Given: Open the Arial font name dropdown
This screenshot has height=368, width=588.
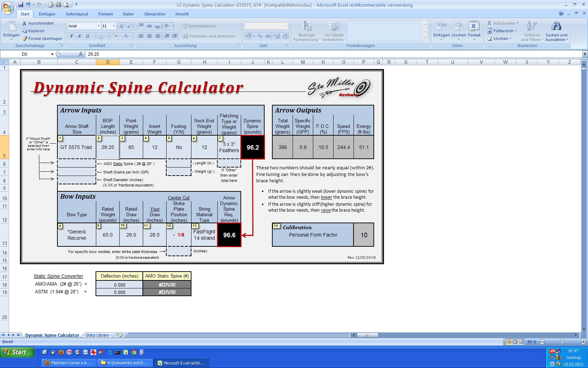Looking at the screenshot, I should pyautogui.click(x=99, y=26).
